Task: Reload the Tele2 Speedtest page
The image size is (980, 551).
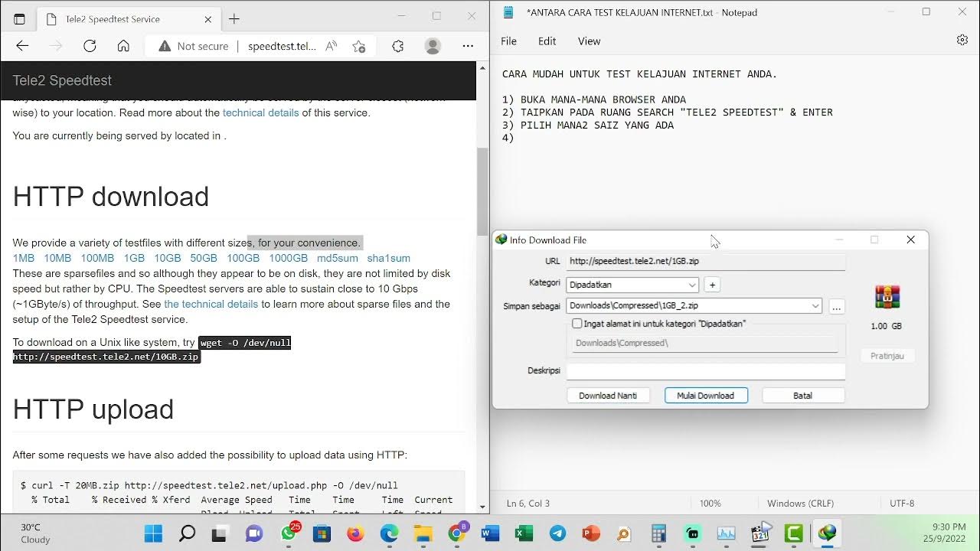Action: click(x=90, y=46)
